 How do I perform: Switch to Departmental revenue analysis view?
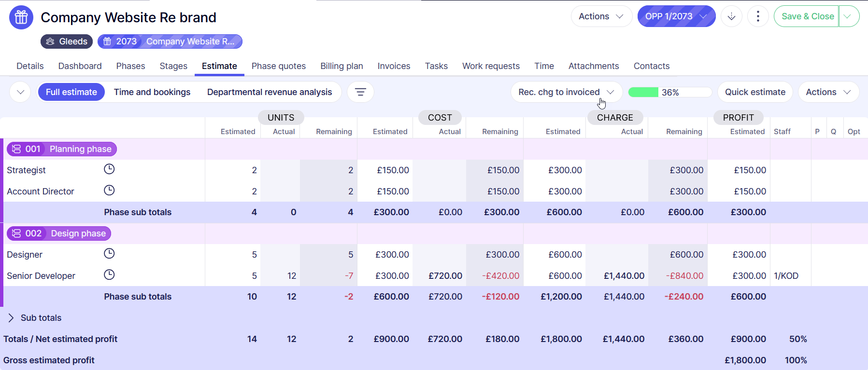point(270,92)
